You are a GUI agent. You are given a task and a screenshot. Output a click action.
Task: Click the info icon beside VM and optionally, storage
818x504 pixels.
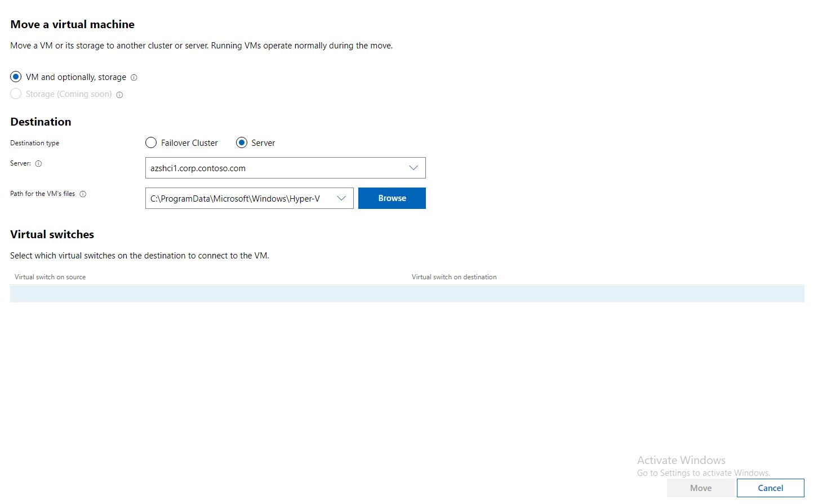tap(134, 77)
